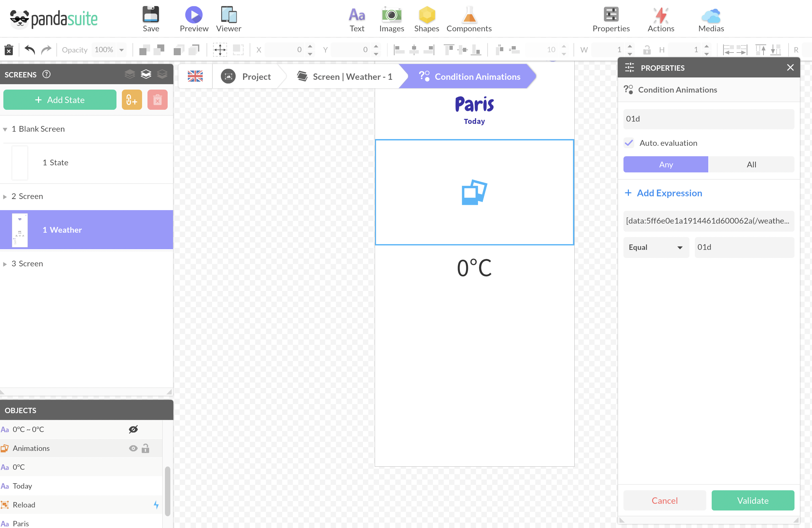The height and width of the screenshot is (528, 812).
Task: Select the Today object in Objects list
Action: pyautogui.click(x=81, y=486)
